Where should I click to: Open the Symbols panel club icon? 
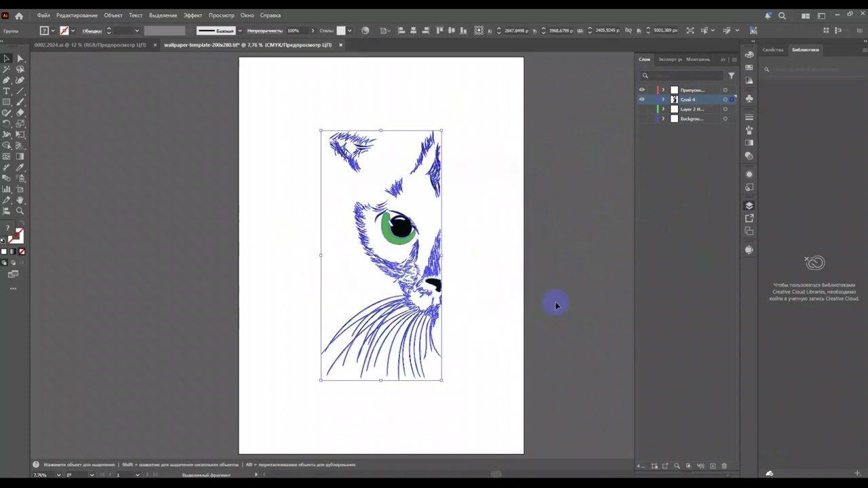click(749, 98)
